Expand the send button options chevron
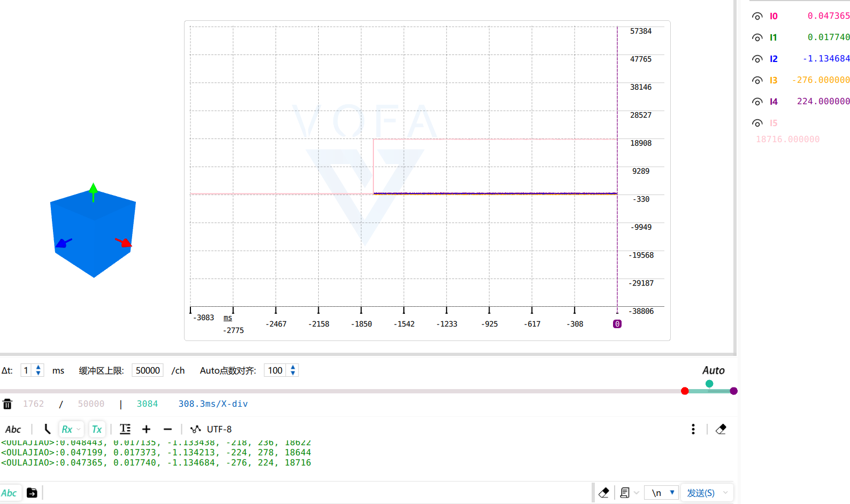 (726, 493)
